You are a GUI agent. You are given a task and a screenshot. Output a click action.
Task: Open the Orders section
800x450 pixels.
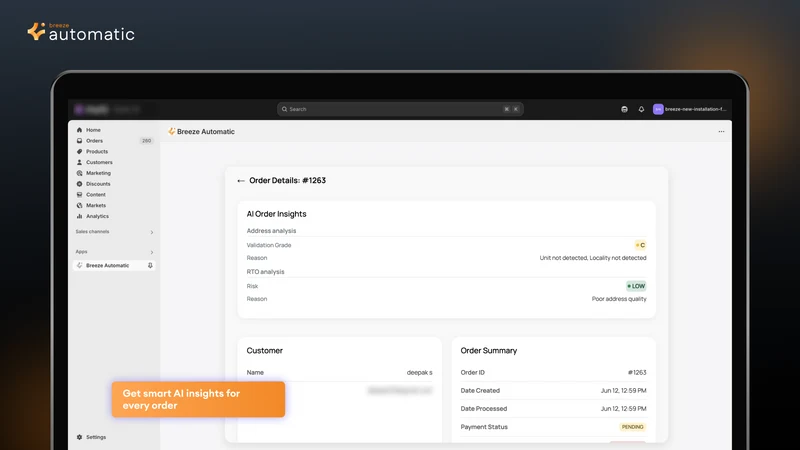94,141
